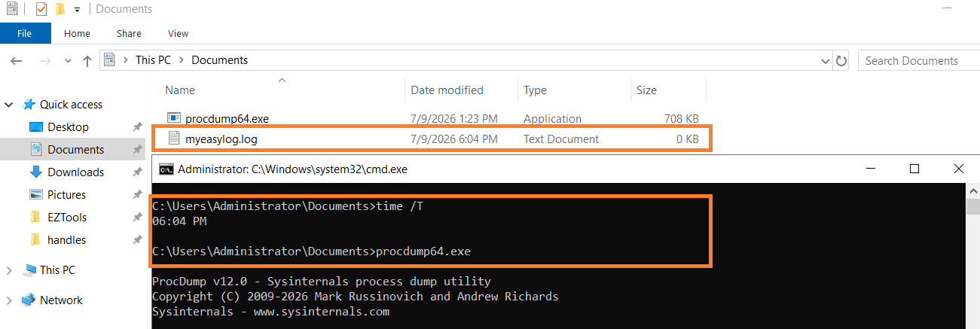Screen dimensions: 980x329
Task: Open Downloads in the navigation pane
Action: click(75, 172)
